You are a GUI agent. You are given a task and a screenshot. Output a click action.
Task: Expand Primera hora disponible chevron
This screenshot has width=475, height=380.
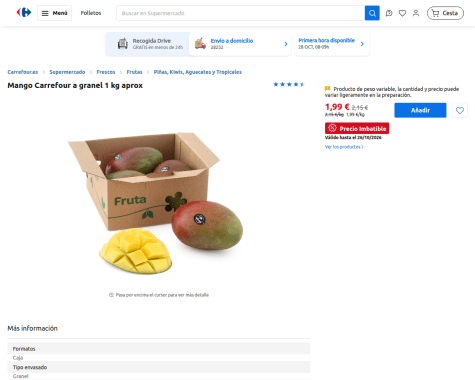(362, 44)
